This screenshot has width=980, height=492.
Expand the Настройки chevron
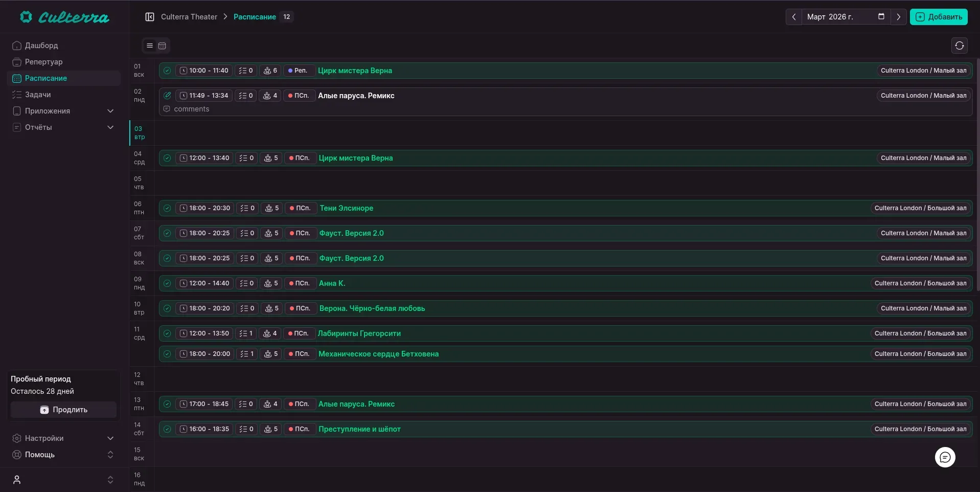pyautogui.click(x=110, y=438)
